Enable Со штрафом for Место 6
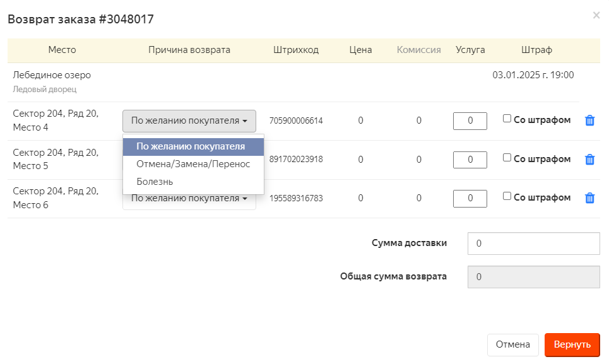The height and width of the screenshot is (364, 609). click(507, 196)
